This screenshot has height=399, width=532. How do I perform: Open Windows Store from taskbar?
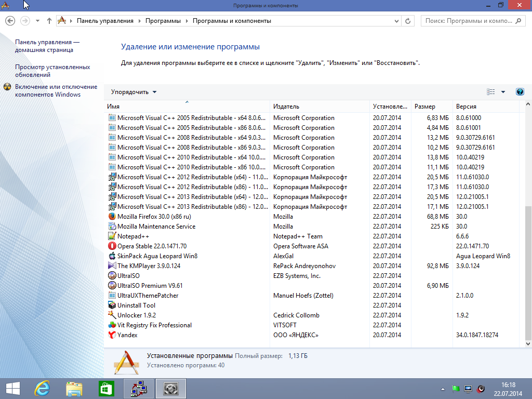pos(106,389)
